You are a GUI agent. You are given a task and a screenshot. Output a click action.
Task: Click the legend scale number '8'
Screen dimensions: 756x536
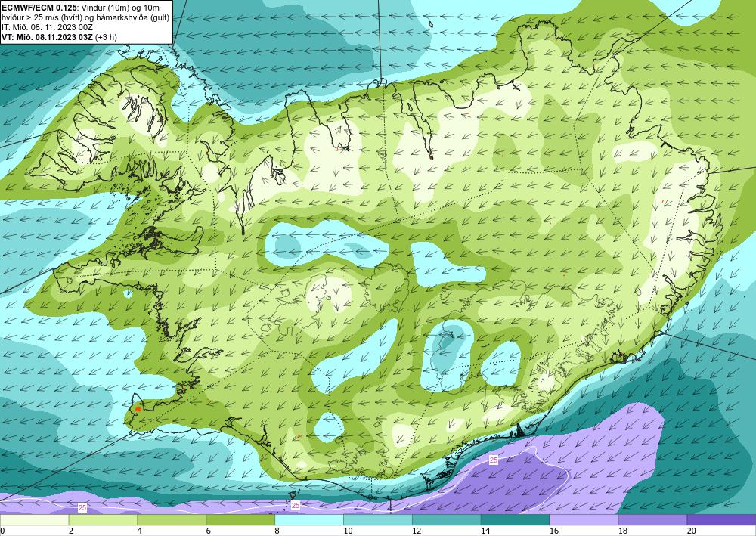tap(277, 531)
